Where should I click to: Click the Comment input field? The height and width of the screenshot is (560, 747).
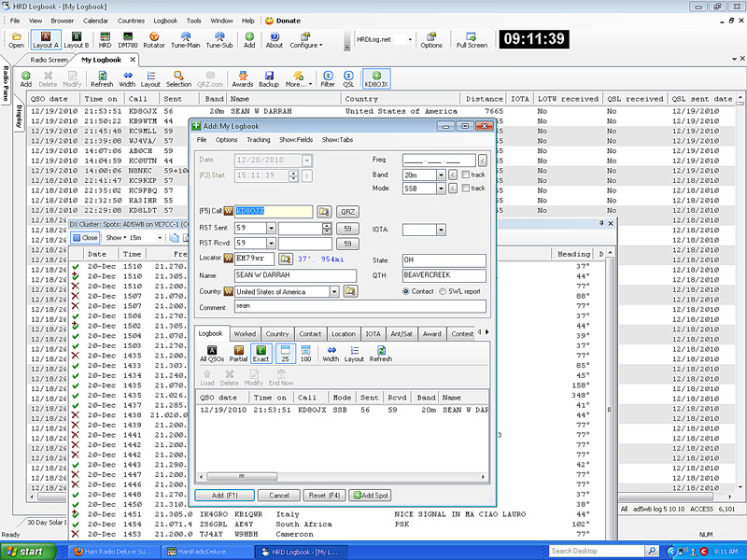click(x=360, y=306)
